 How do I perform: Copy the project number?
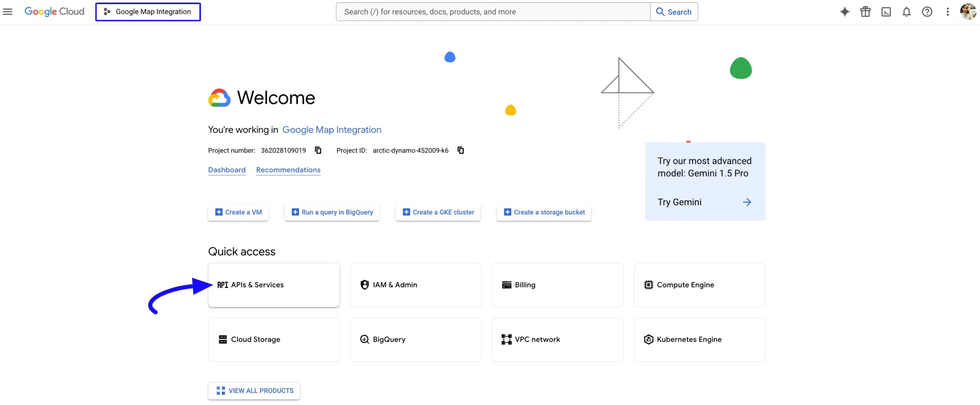(x=318, y=150)
